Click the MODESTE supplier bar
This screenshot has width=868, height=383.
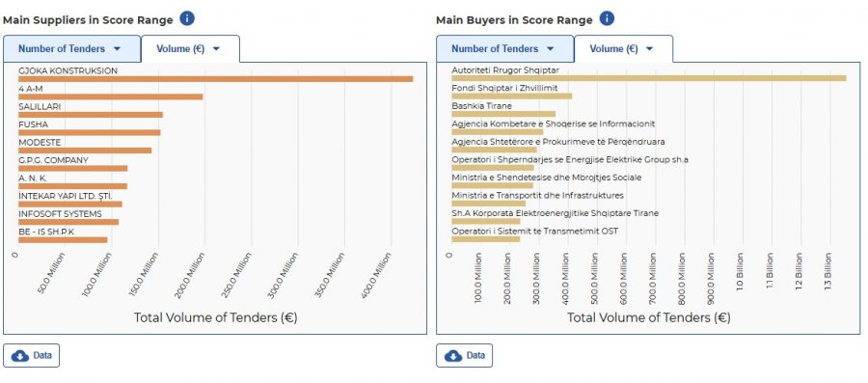tap(85, 150)
